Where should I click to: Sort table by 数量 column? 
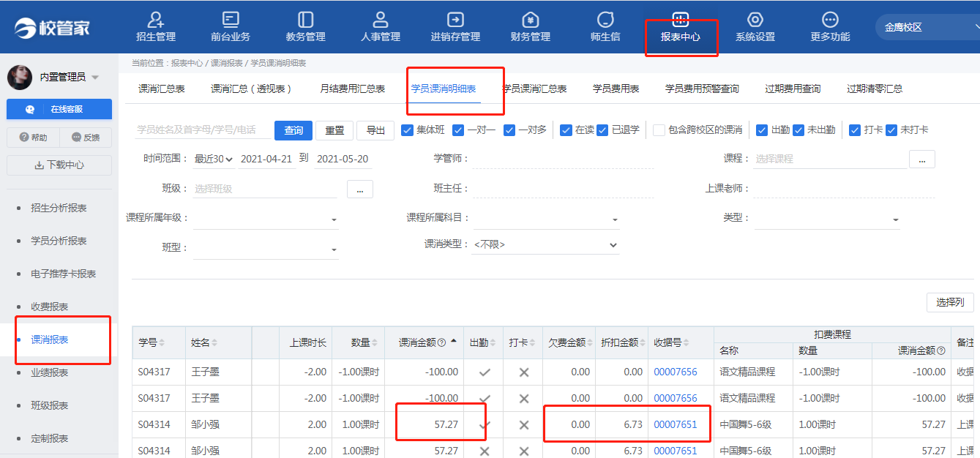(375, 342)
